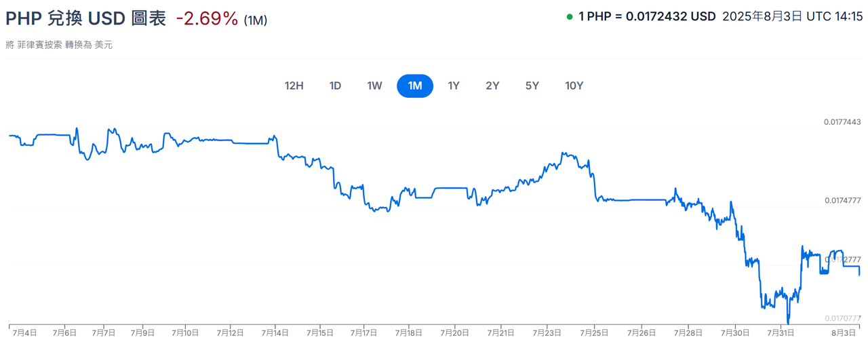
Task: Open the 10Y time range
Action: pos(574,86)
